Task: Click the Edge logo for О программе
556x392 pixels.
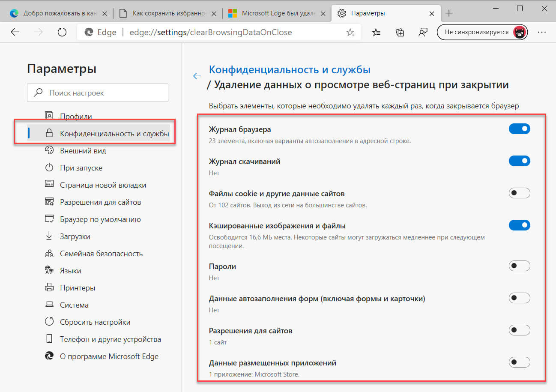Action: point(49,356)
